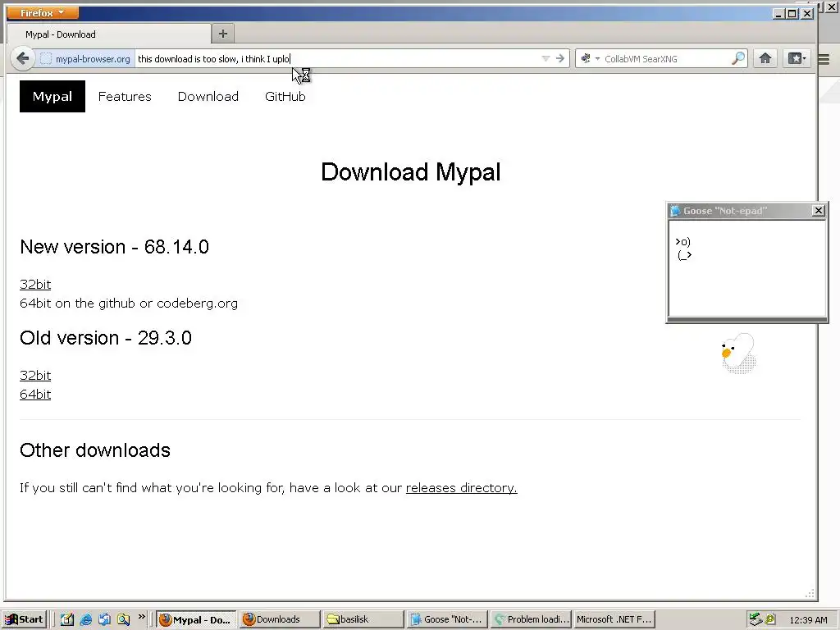The height and width of the screenshot is (630, 840).
Task: Switch to Downloads taskbar button
Action: click(279, 619)
